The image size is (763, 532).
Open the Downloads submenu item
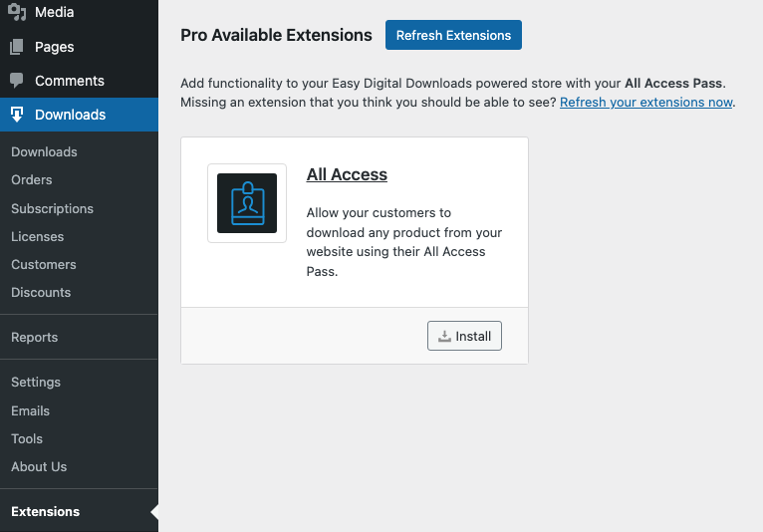(x=44, y=152)
